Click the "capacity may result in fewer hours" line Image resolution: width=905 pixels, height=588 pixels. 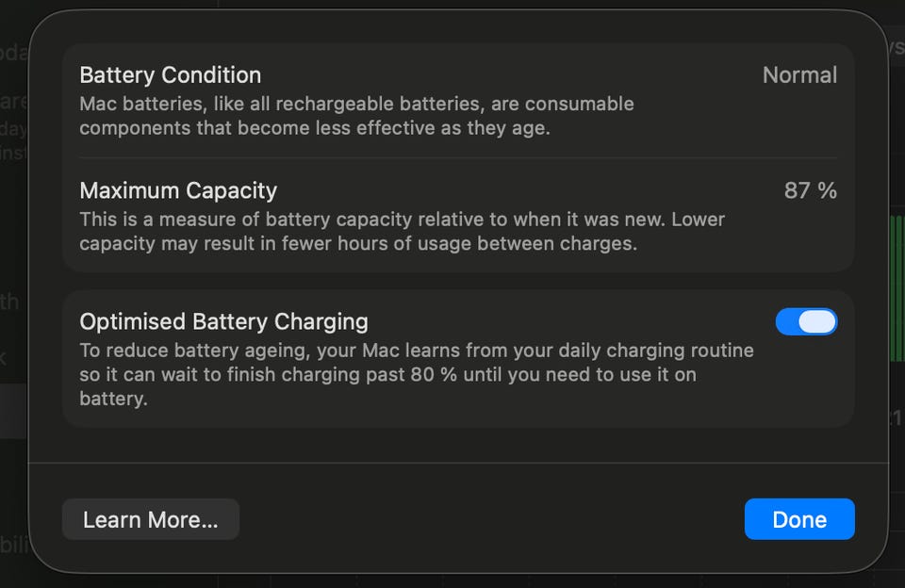[358, 243]
